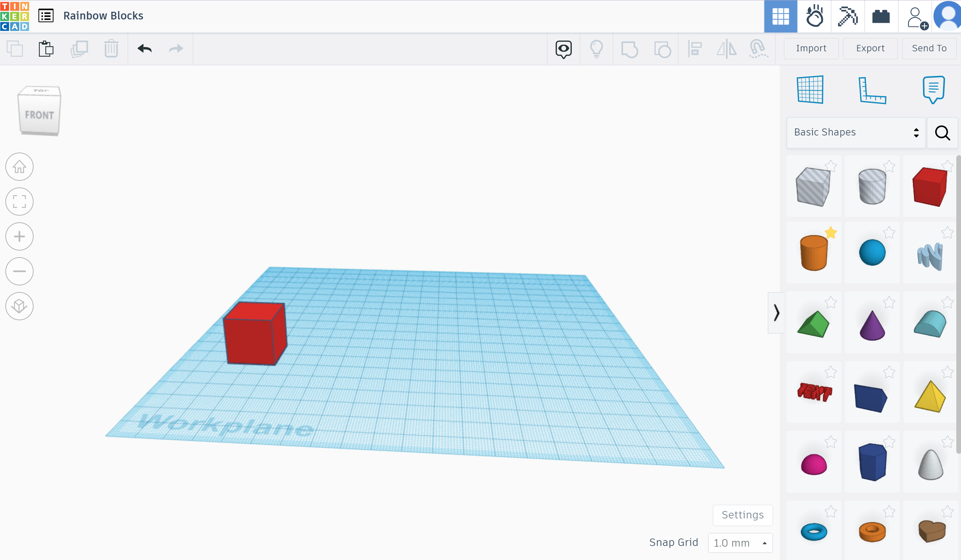Click the Mirror tool icon
The width and height of the screenshot is (961, 560).
[x=726, y=49]
